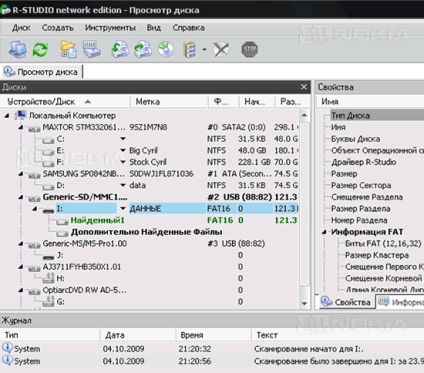Viewport: 424px width, 373px height.
Task: Click the Scan disk toolbar icon
Action: coord(92,49)
